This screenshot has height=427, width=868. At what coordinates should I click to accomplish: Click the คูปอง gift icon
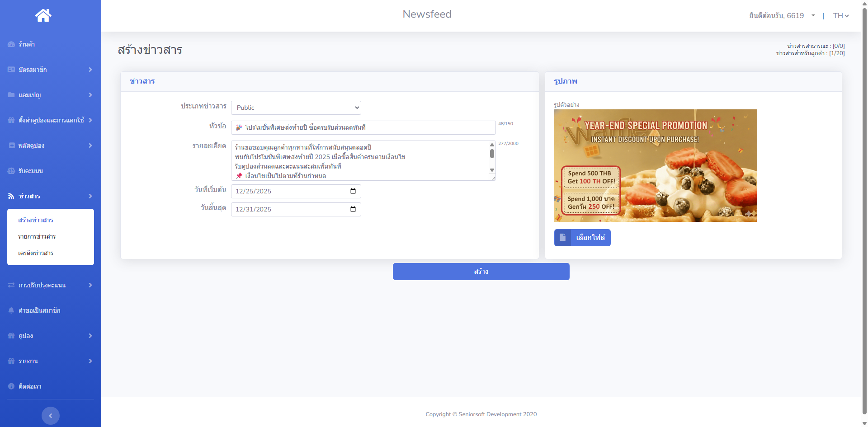pos(11,336)
